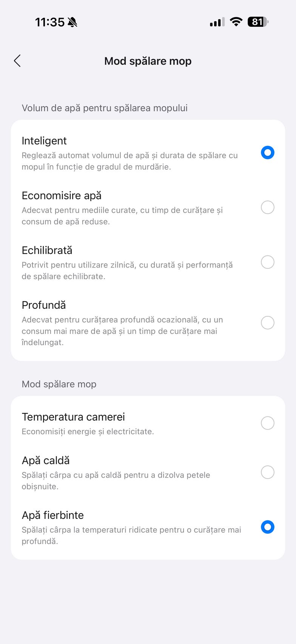Tap the status bar clock
The height and width of the screenshot is (644, 296).
[x=50, y=22]
